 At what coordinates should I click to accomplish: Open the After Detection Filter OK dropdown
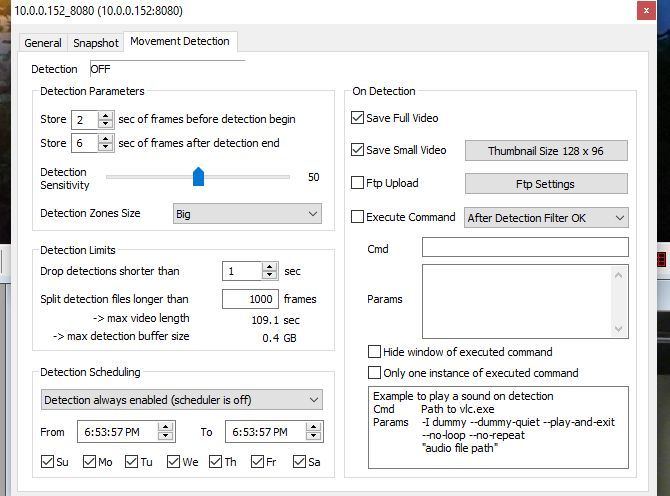coord(546,218)
